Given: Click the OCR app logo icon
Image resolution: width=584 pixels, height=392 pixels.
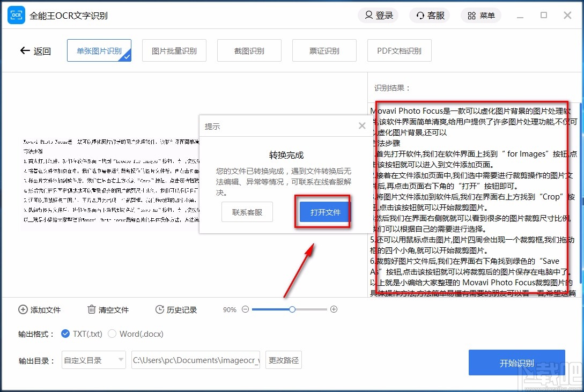Looking at the screenshot, I should tap(16, 15).
